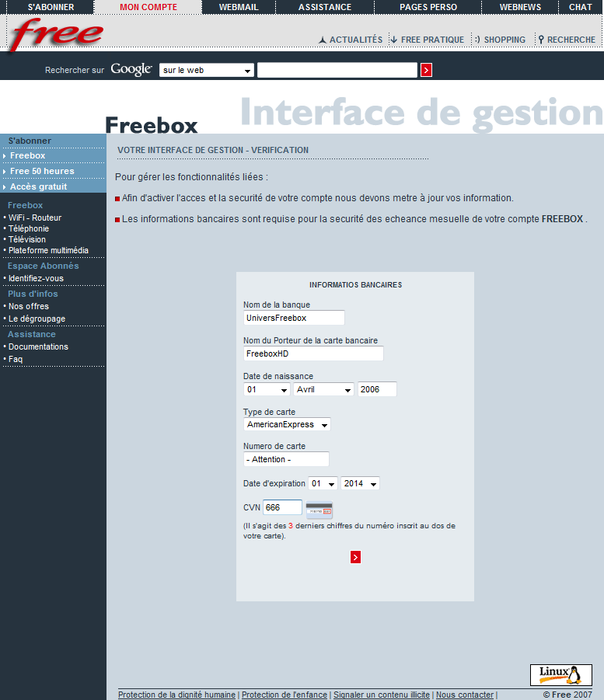Click the Plus d'infos sidebar heading
This screenshot has height=700, width=604.
33,294
